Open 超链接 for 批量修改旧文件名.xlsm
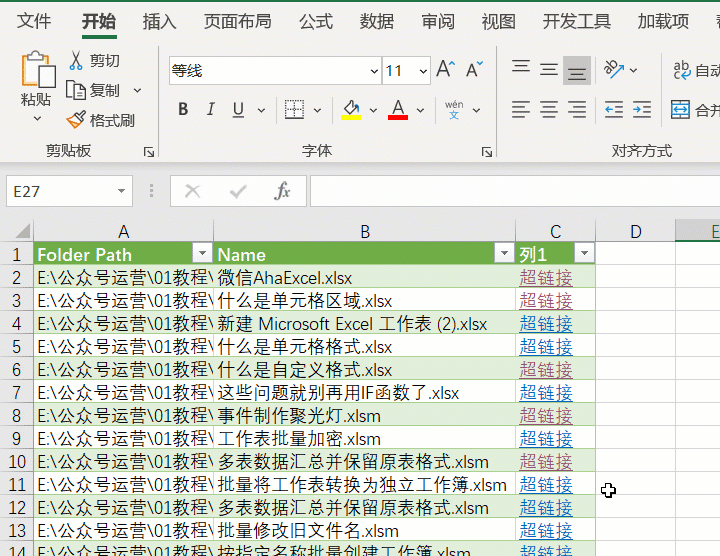 tap(546, 531)
